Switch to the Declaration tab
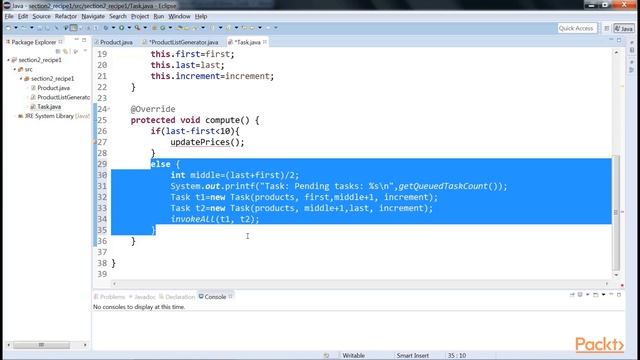Screen dimensions: 640x360 click(x=177, y=297)
